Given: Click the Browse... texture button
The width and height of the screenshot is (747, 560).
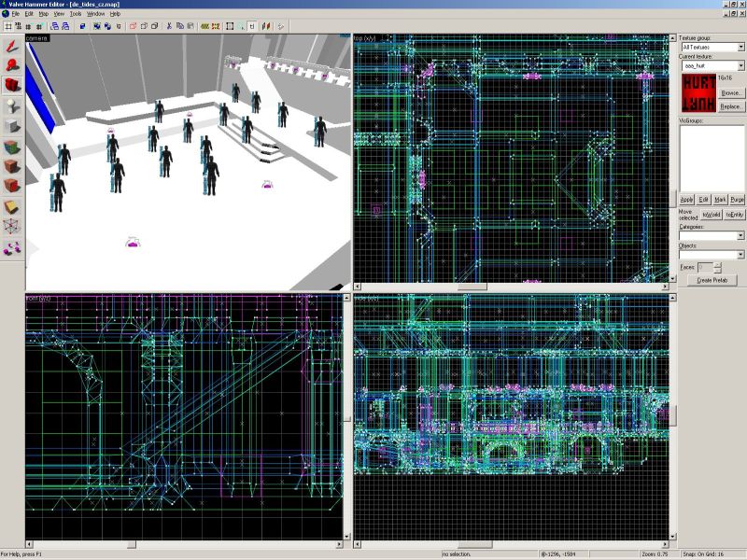Looking at the screenshot, I should tap(731, 93).
